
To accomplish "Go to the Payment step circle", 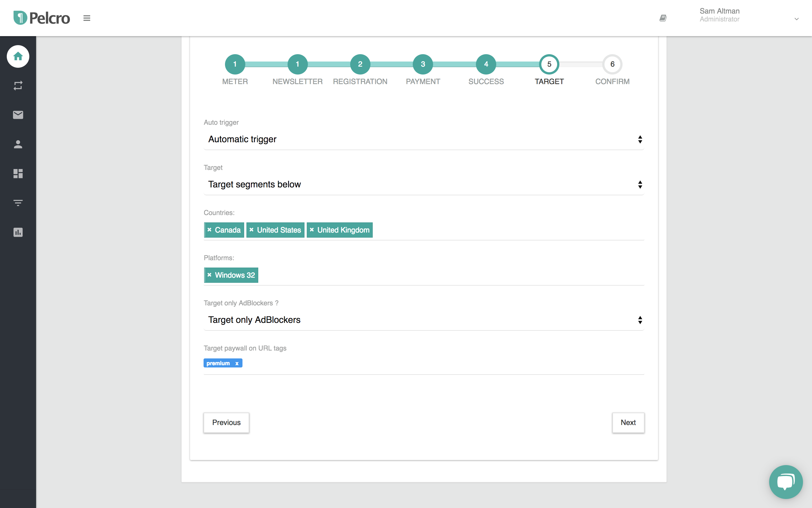I will pos(423,64).
